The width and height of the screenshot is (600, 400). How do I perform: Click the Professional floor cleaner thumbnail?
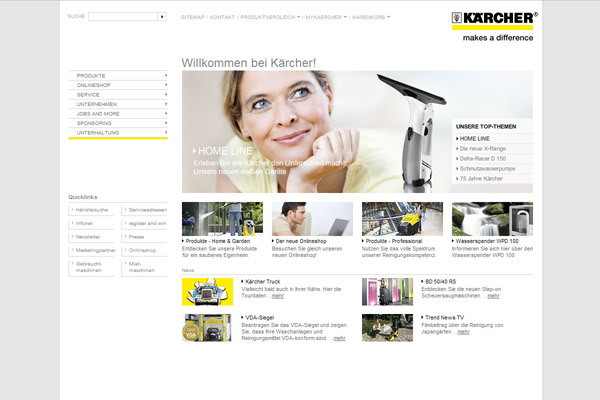(x=402, y=219)
